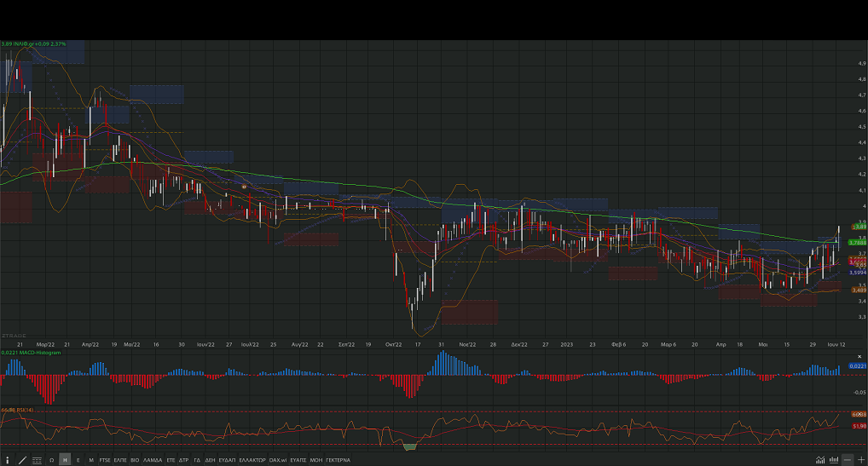Viewport: 868px width, 466px height.
Task: Select the E weekly timeframe button
Action: pos(78,460)
